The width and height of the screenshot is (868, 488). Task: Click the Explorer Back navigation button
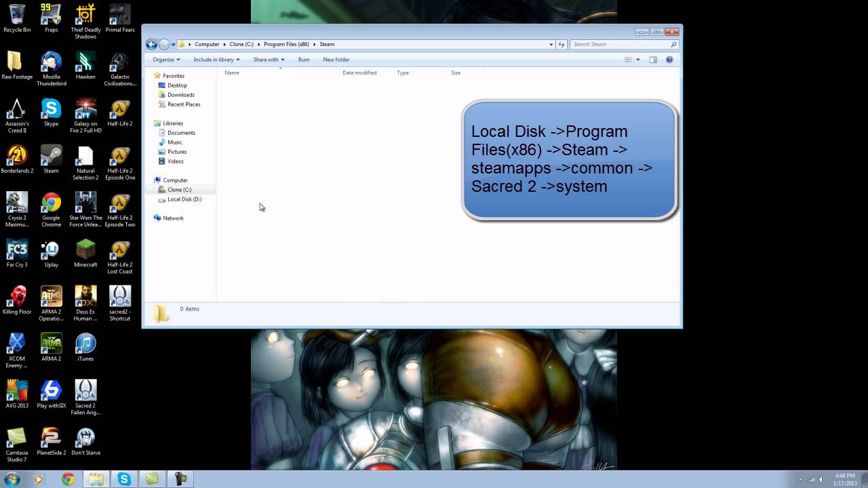[x=152, y=44]
